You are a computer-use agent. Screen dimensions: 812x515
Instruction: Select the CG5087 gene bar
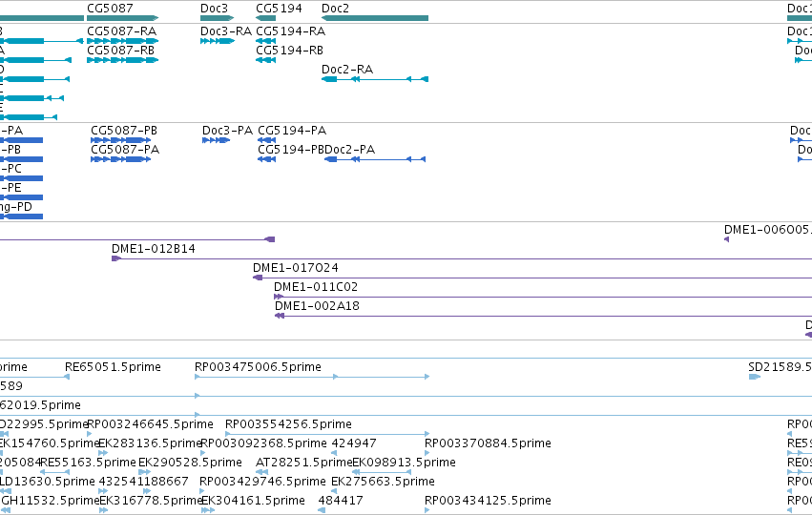pos(123,18)
